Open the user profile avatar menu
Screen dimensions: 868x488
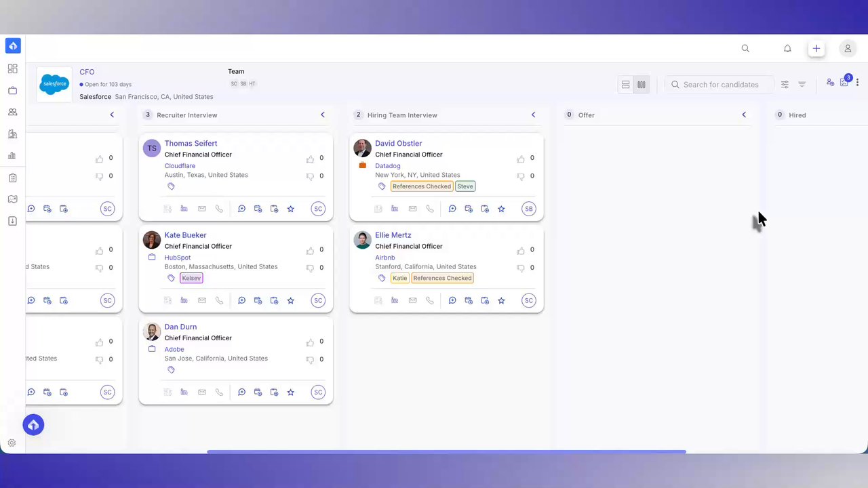click(x=848, y=49)
